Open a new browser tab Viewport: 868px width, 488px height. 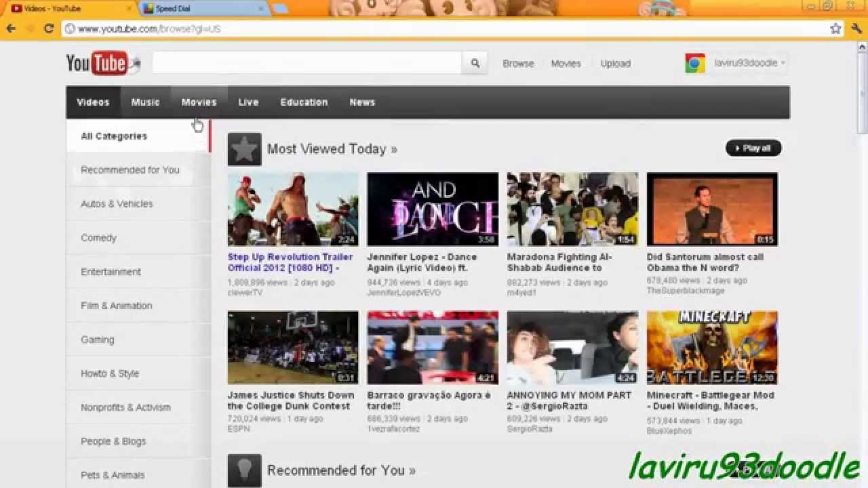pyautogui.click(x=280, y=9)
